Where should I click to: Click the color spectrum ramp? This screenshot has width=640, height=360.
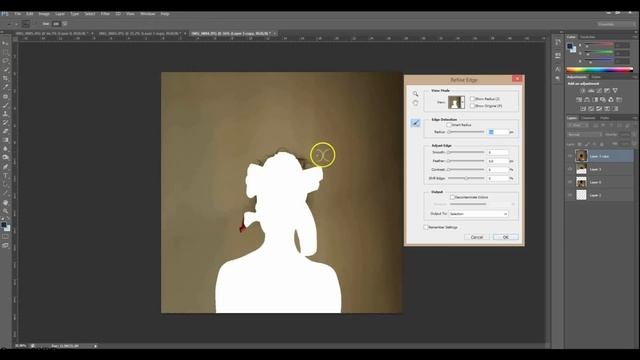coord(600,70)
